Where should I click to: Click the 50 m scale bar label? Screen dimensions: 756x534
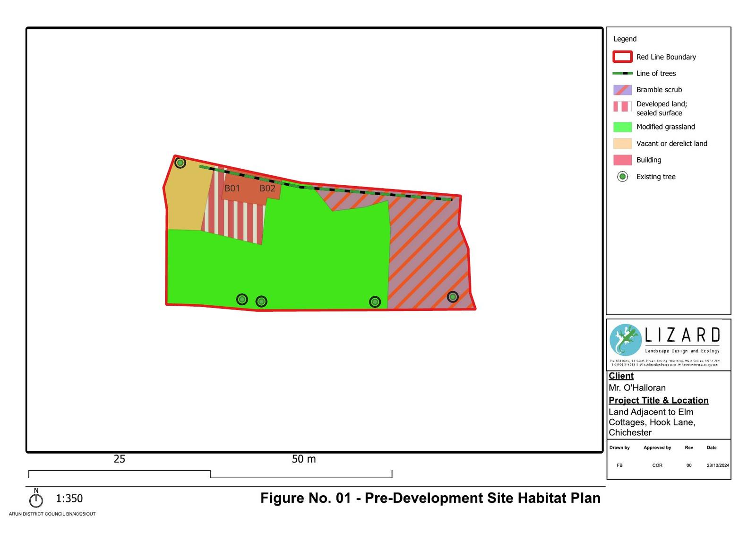[304, 459]
